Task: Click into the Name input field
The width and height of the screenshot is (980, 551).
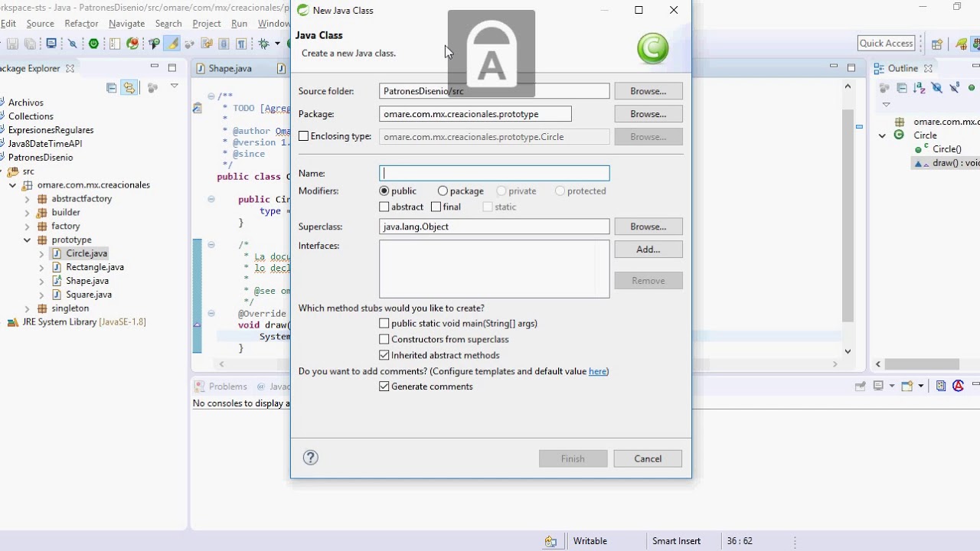Action: (x=495, y=174)
